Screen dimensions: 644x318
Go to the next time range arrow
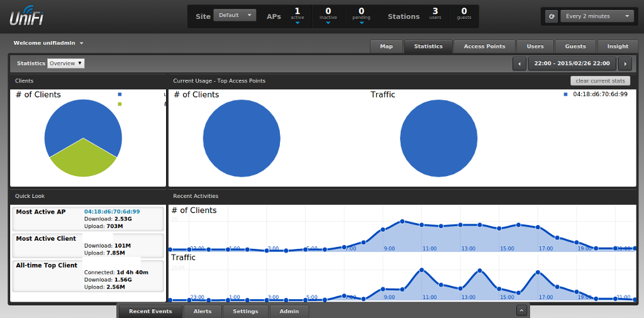(x=625, y=64)
